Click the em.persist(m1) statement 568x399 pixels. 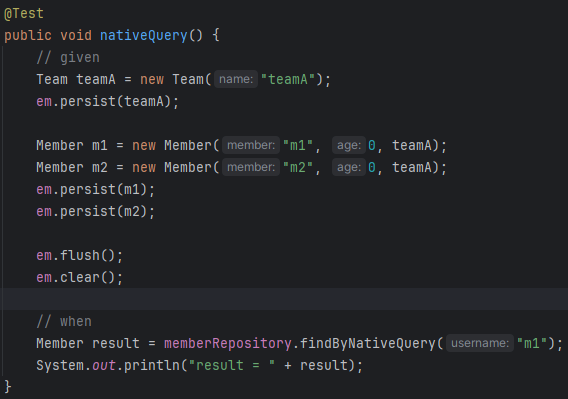click(96, 190)
